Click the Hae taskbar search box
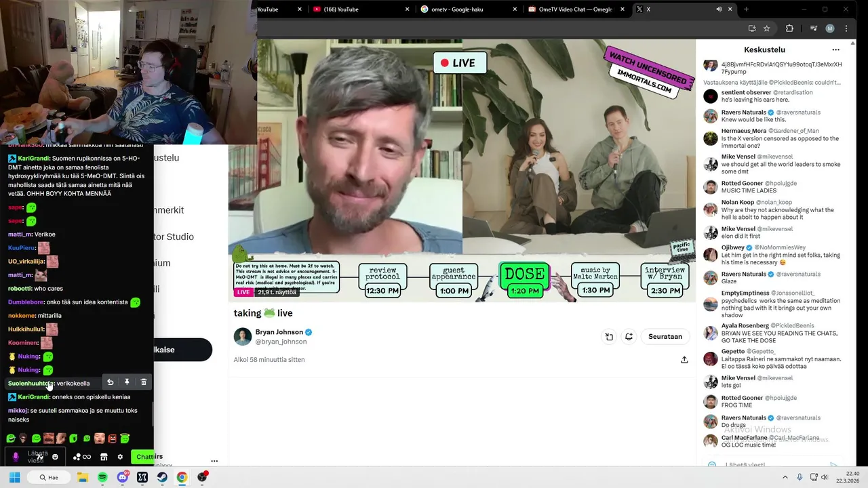This screenshot has width=868, height=488. tap(49, 477)
